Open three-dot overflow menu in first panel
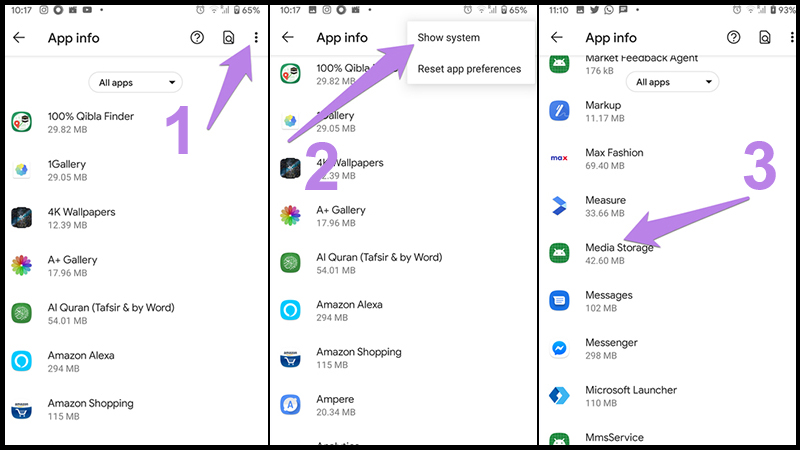 click(256, 37)
